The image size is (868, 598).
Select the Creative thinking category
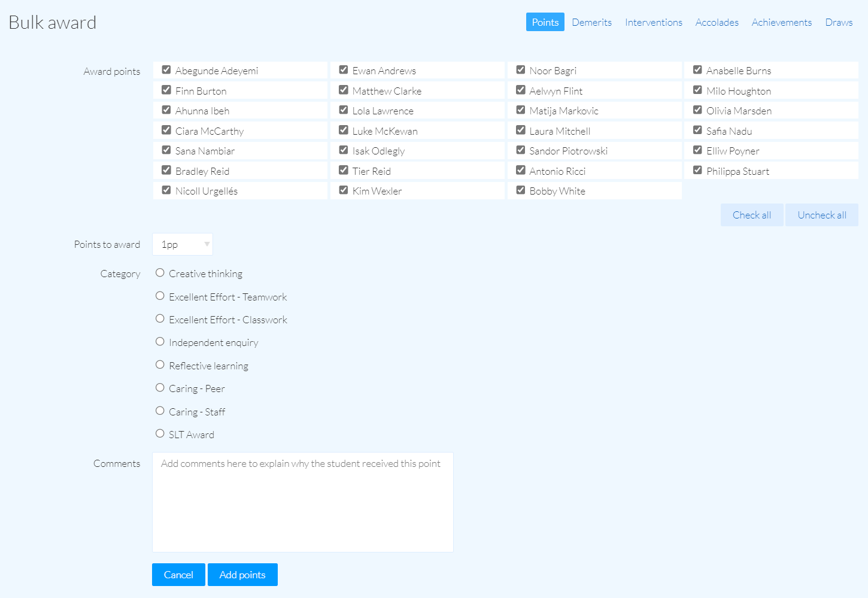coord(160,273)
